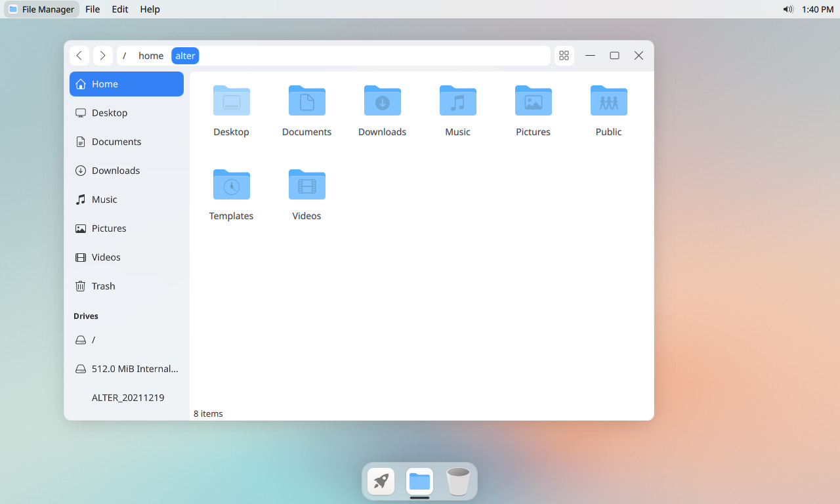
Task: Open the Desktop folder in the file grid
Action: (232, 100)
